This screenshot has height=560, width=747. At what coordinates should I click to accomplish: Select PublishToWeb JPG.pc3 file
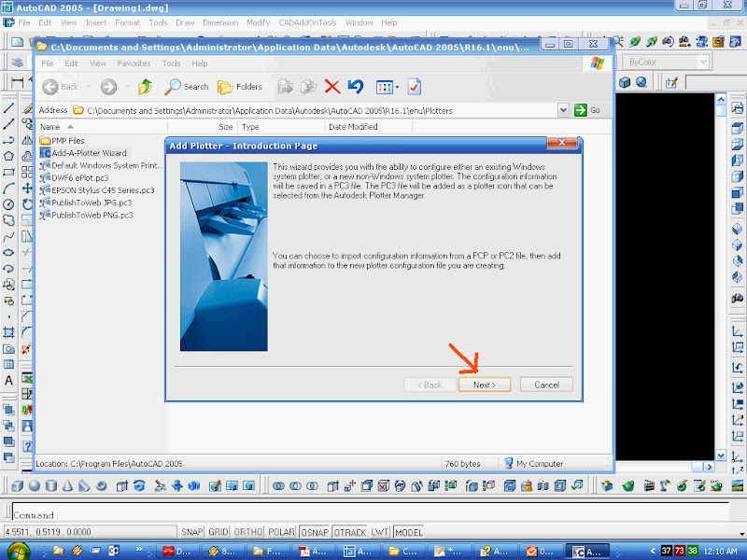click(86, 203)
